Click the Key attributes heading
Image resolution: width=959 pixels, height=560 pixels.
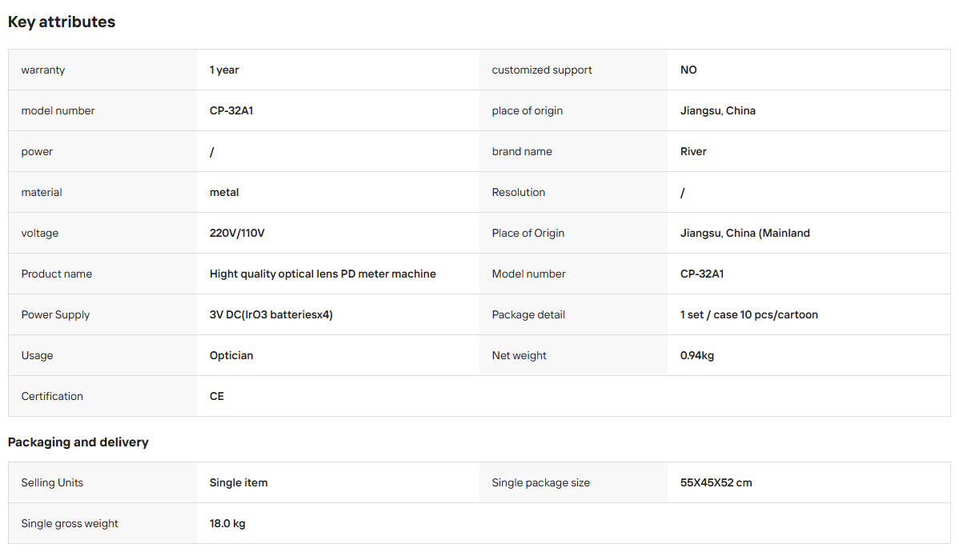61,22
